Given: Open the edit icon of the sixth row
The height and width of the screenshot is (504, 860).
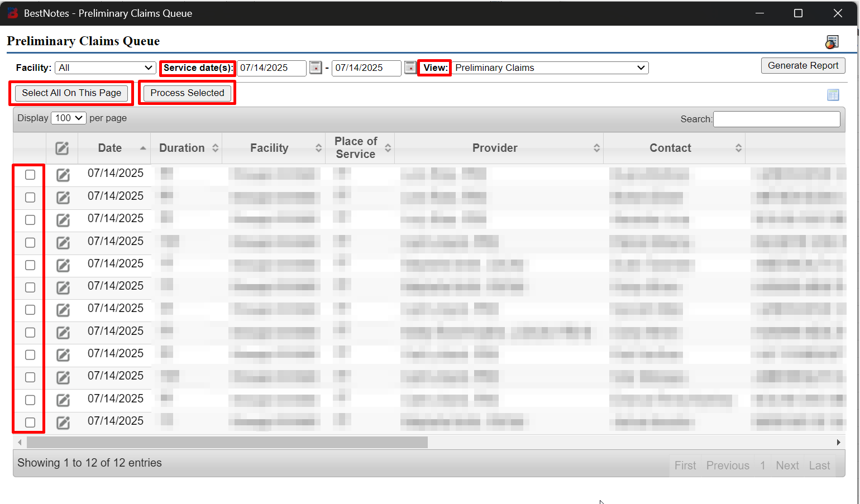Looking at the screenshot, I should pyautogui.click(x=63, y=287).
